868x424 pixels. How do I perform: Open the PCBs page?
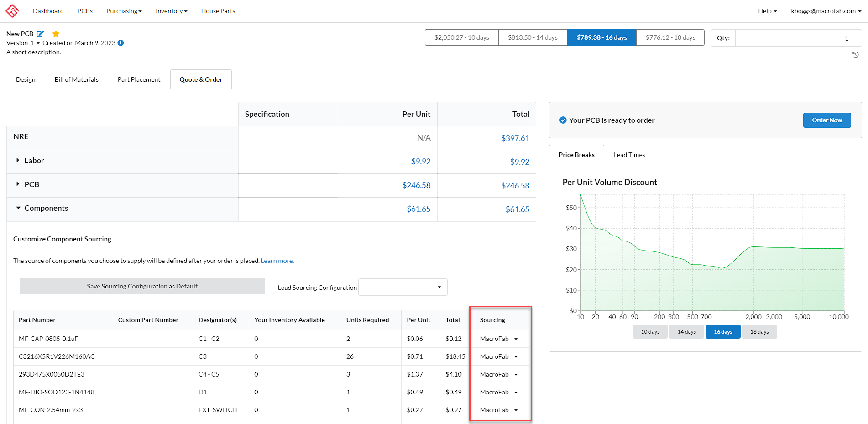(x=85, y=11)
